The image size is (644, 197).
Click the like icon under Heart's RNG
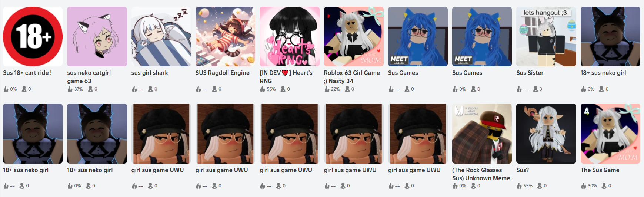[263, 89]
